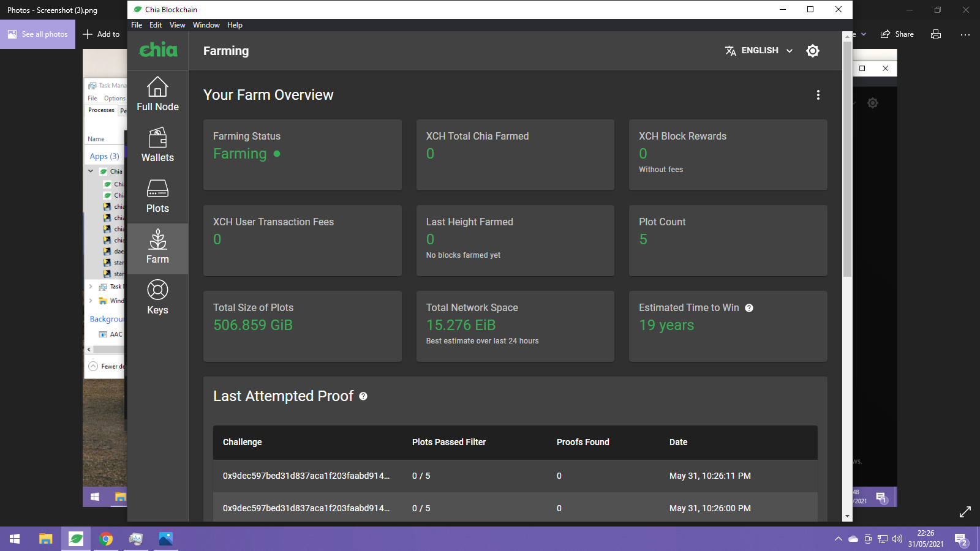The width and height of the screenshot is (980, 551).
Task: Click the Proofs Found column header
Action: (583, 442)
